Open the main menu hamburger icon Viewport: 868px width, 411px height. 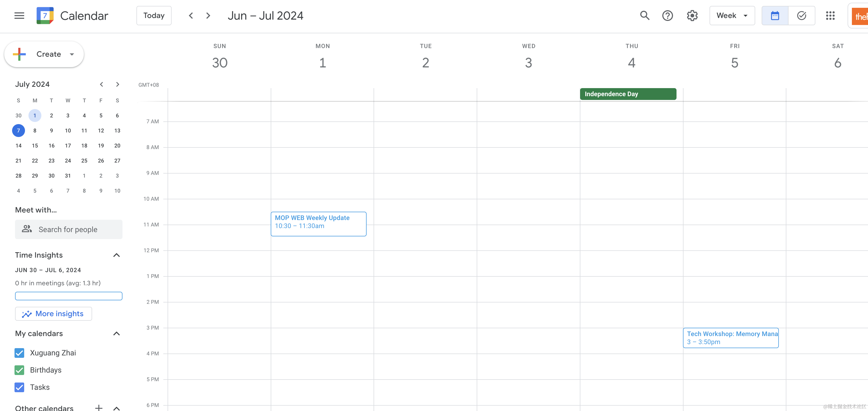tap(19, 16)
